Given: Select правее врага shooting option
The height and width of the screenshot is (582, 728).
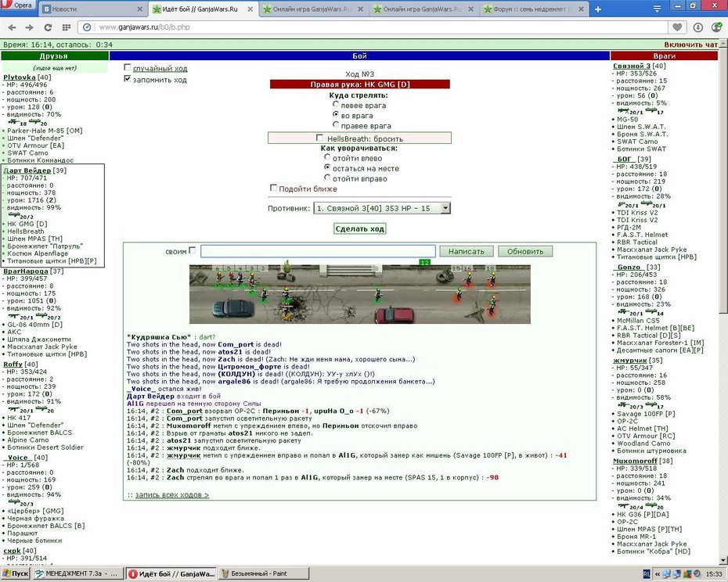Looking at the screenshot, I should (x=336, y=124).
